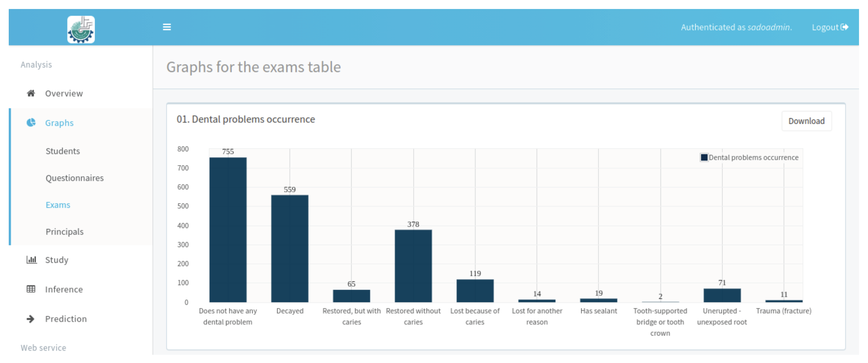868x363 pixels.
Task: Click the Restored without caries bar
Action: pos(413,266)
